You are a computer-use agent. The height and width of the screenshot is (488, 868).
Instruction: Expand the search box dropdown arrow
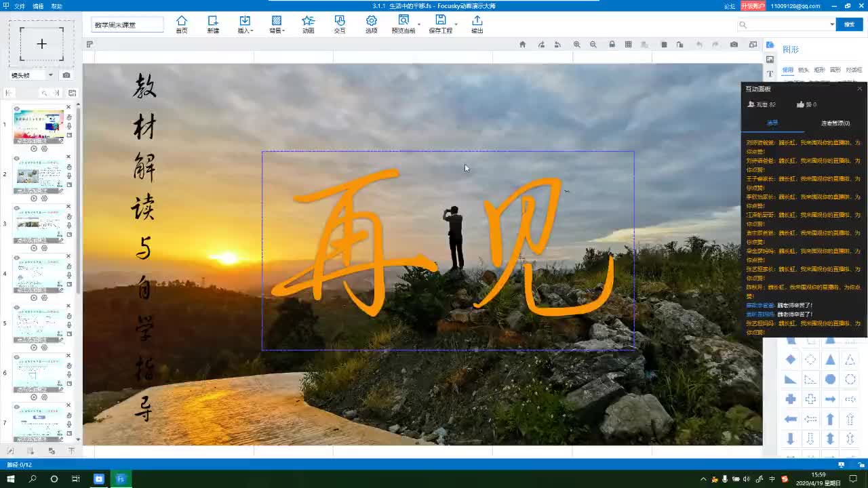[832, 24]
